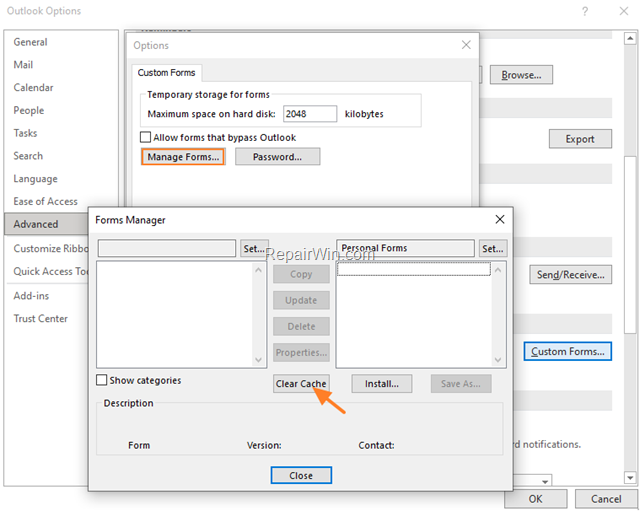Click Outlook Options scrollbar down arrow

(630, 477)
